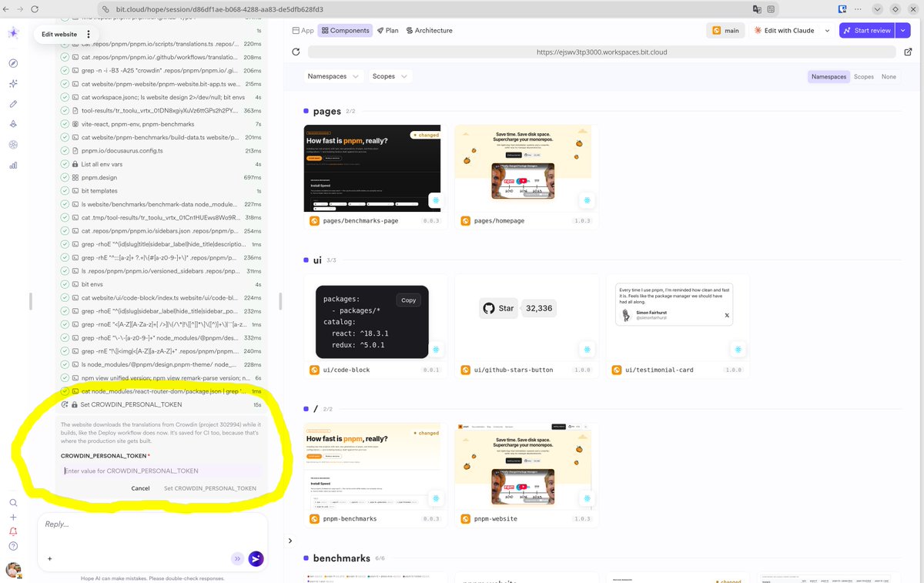Click the Copy button in code-block preview
The width and height of the screenshot is (924, 583).
pos(408,300)
